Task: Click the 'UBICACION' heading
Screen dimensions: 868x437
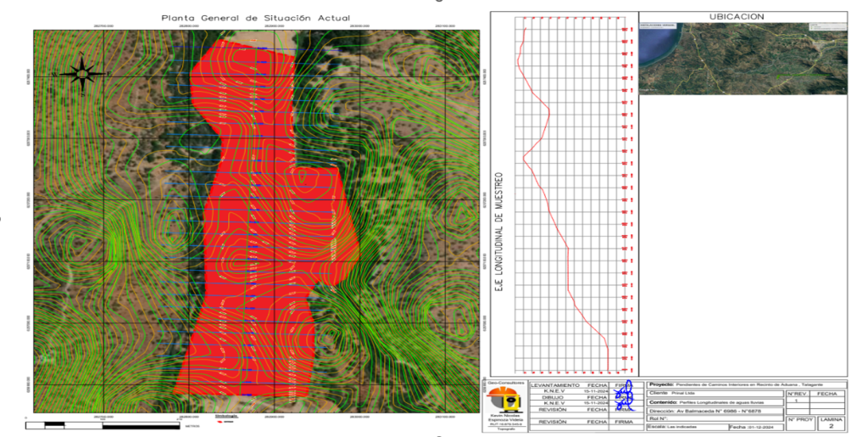Action: click(x=743, y=16)
